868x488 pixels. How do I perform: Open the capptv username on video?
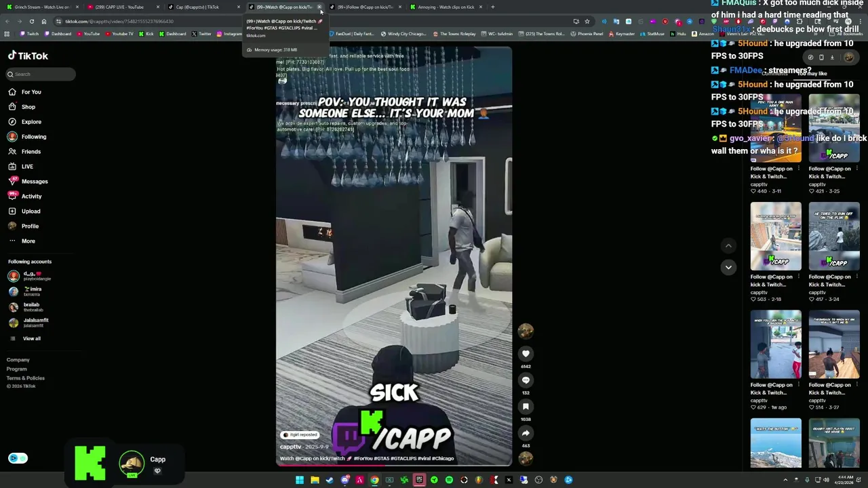(x=290, y=447)
